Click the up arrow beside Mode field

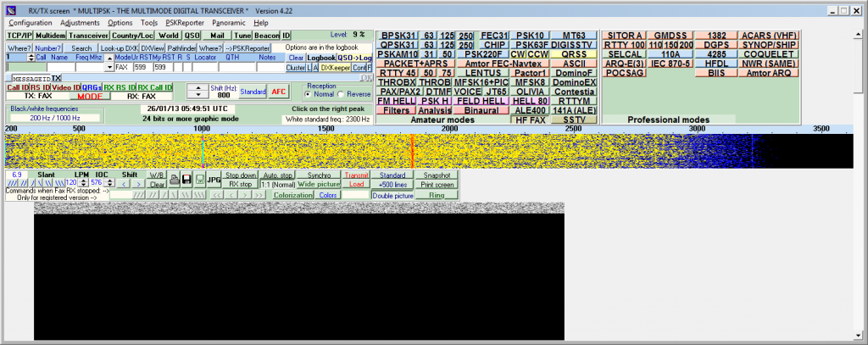(109, 58)
